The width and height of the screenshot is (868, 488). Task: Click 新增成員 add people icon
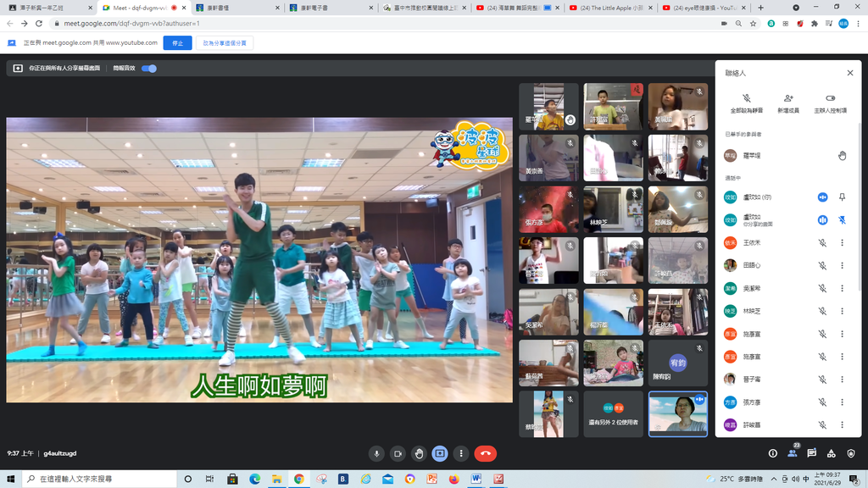[x=788, y=98]
